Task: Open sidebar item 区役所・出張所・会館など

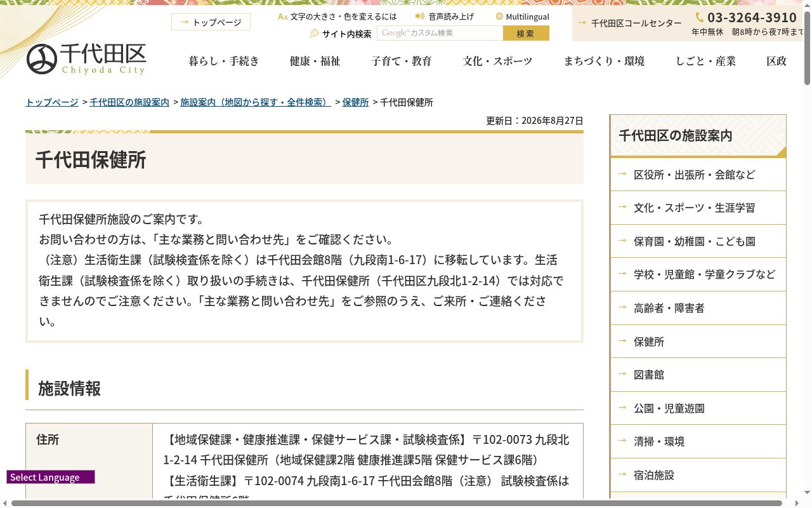Action: tap(698, 175)
